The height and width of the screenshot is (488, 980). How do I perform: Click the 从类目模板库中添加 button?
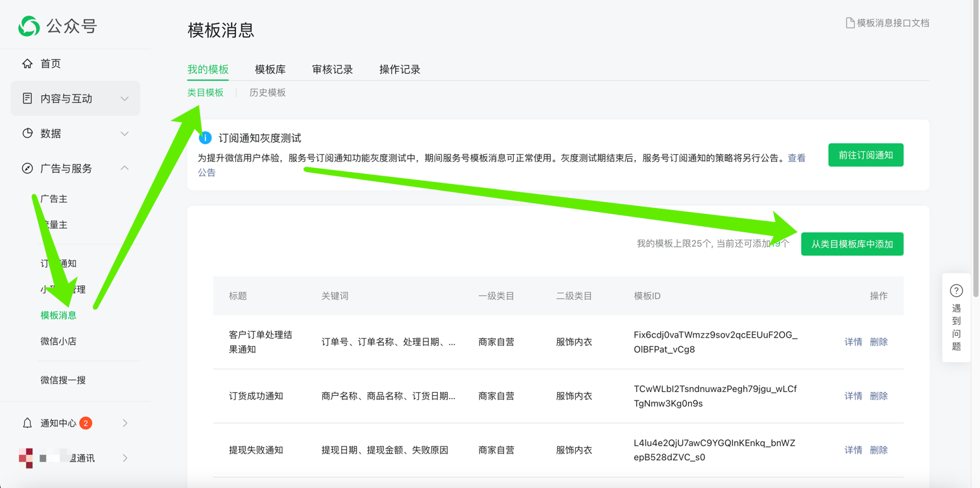click(x=852, y=244)
